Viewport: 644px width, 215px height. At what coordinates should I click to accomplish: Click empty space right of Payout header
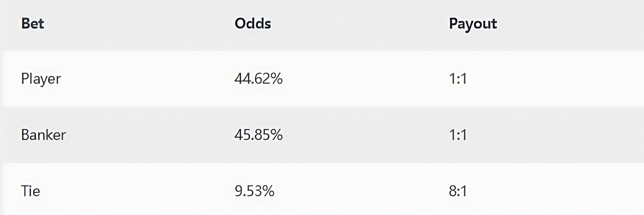coord(571,24)
